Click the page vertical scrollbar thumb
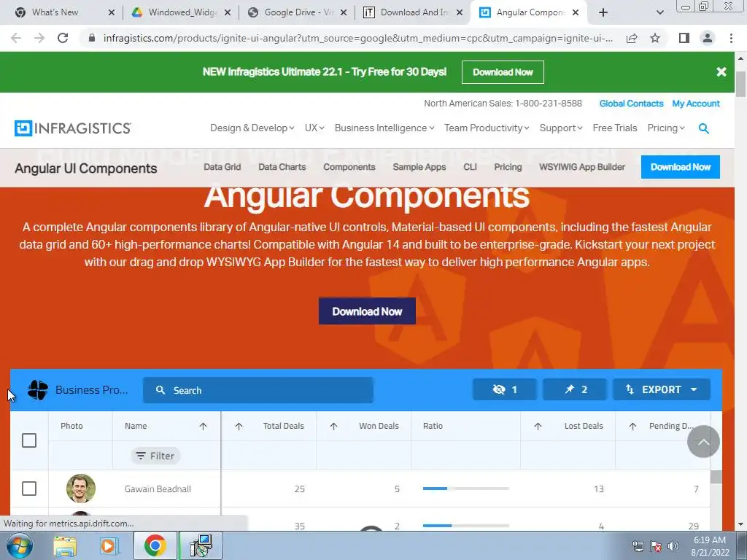747x560 pixels. coord(741,85)
